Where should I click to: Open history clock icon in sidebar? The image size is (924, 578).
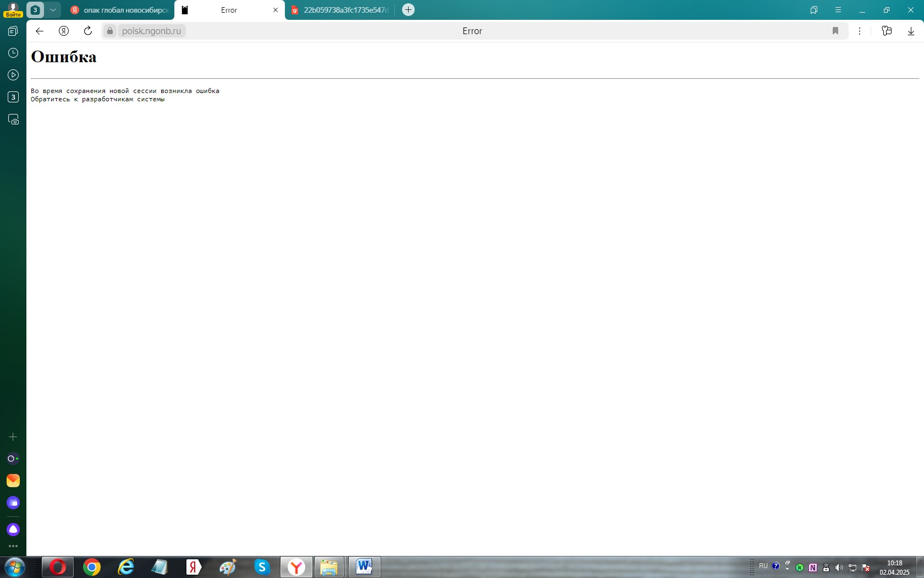click(x=13, y=53)
